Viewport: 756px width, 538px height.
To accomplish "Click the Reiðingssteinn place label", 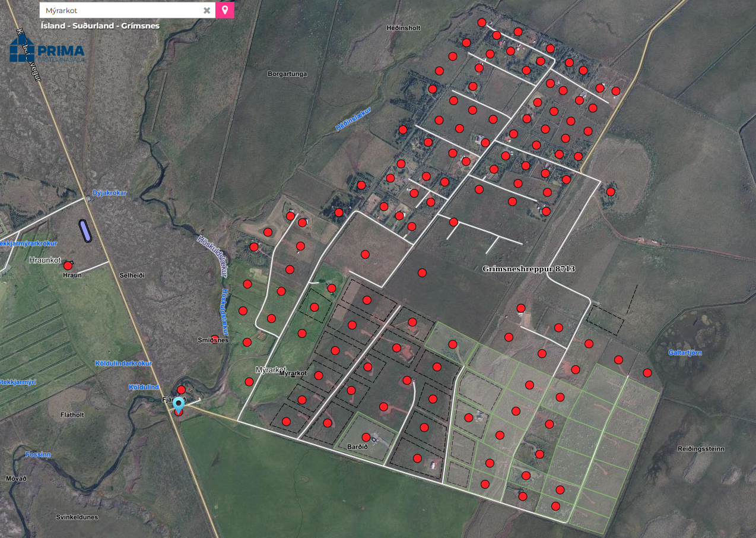I will 701,449.
